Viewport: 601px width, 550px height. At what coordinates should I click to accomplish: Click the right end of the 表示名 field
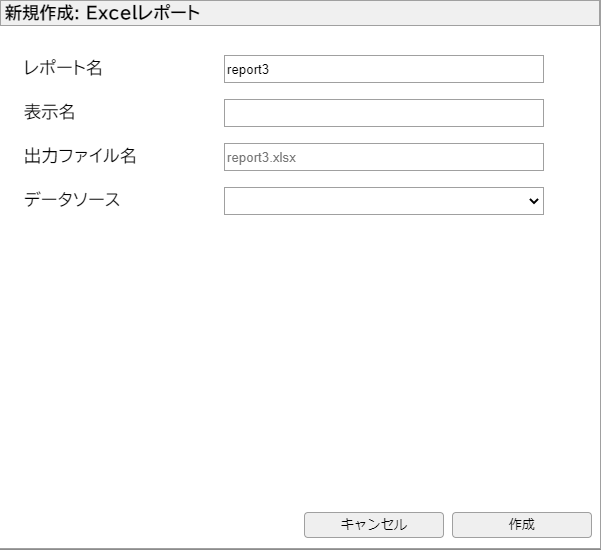535,113
